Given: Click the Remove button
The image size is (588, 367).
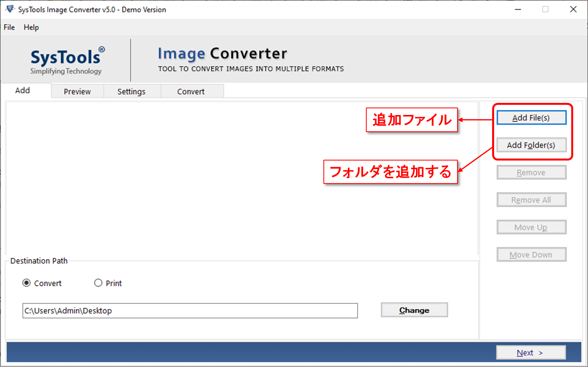Looking at the screenshot, I should 531,172.
